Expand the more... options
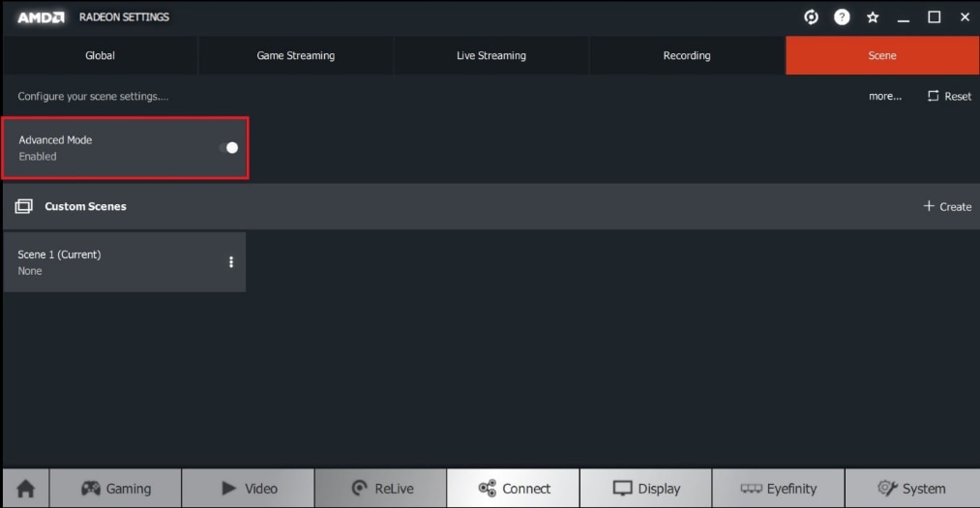The width and height of the screenshot is (980, 508). click(x=884, y=97)
